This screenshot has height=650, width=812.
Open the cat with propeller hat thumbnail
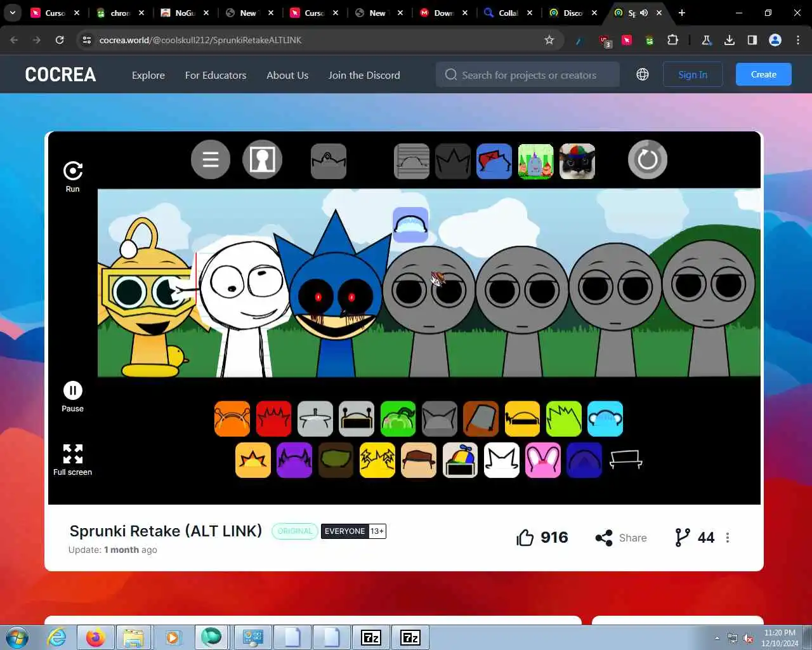coord(577,161)
